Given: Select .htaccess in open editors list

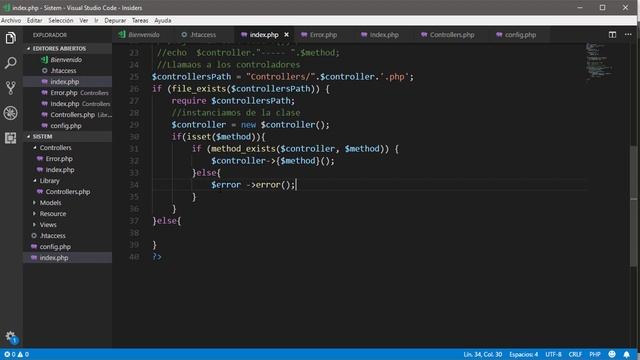Looking at the screenshot, I should (x=67, y=71).
